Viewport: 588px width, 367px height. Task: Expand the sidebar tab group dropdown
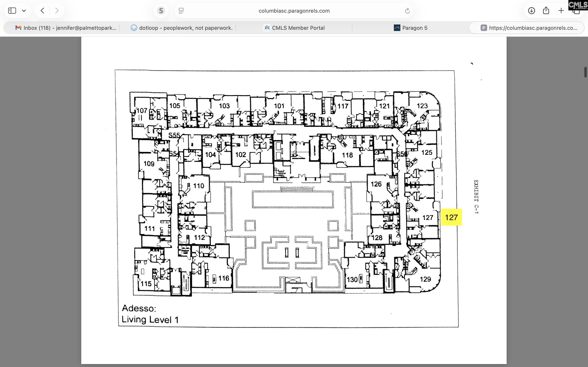[x=24, y=11]
